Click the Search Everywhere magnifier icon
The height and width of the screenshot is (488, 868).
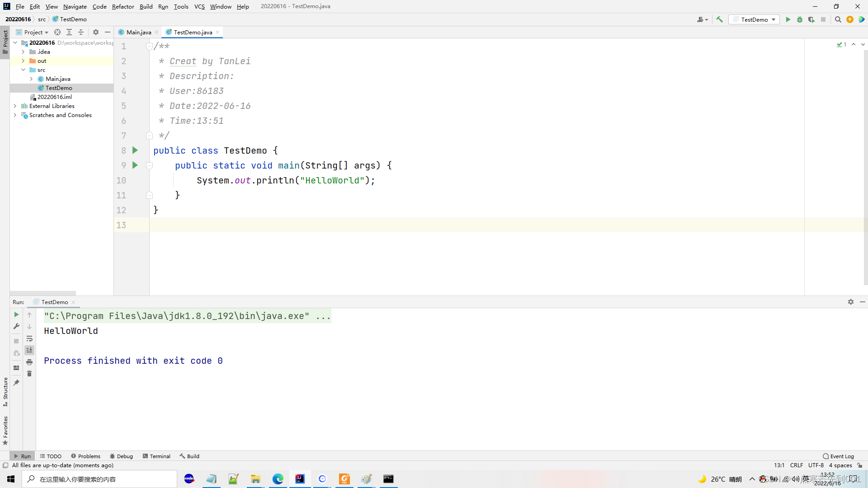pyautogui.click(x=838, y=19)
